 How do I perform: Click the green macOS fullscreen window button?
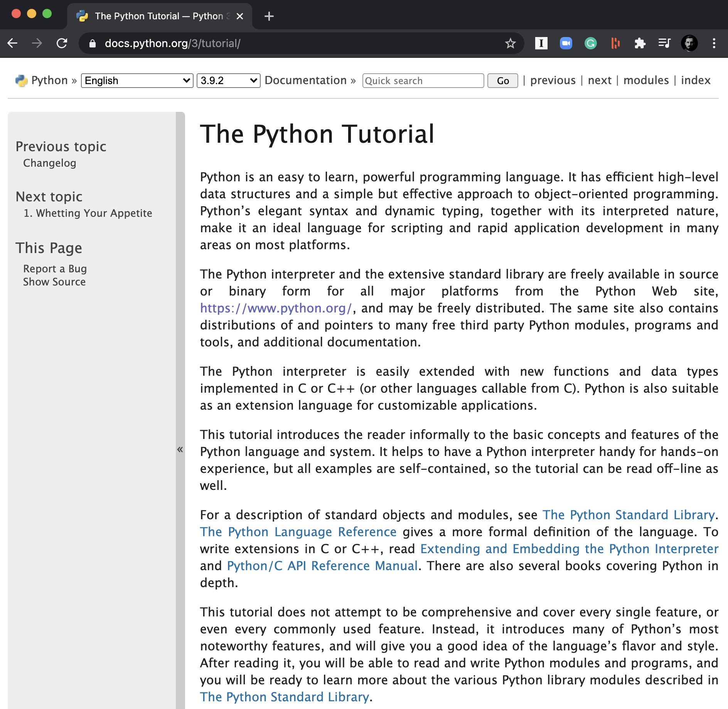tap(47, 14)
